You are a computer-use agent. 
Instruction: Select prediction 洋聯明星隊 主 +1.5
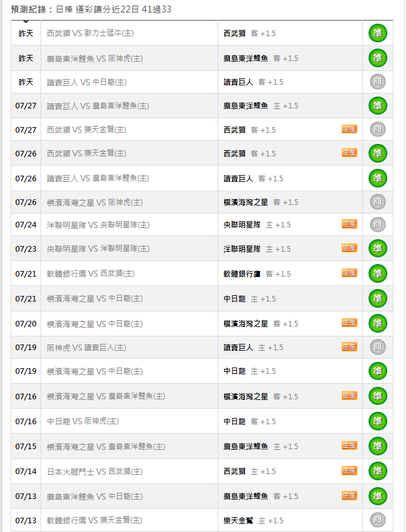[x=257, y=249]
